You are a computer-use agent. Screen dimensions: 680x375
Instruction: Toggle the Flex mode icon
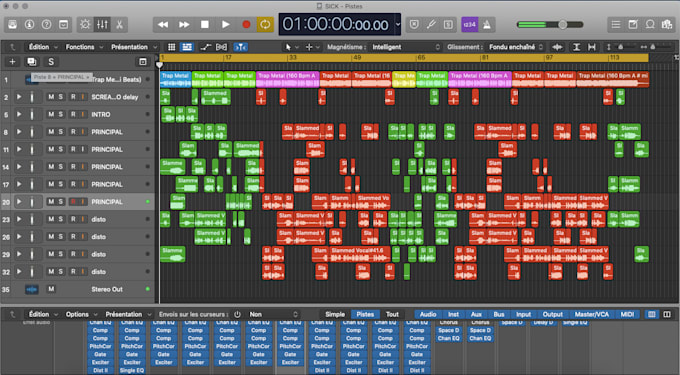(221, 47)
